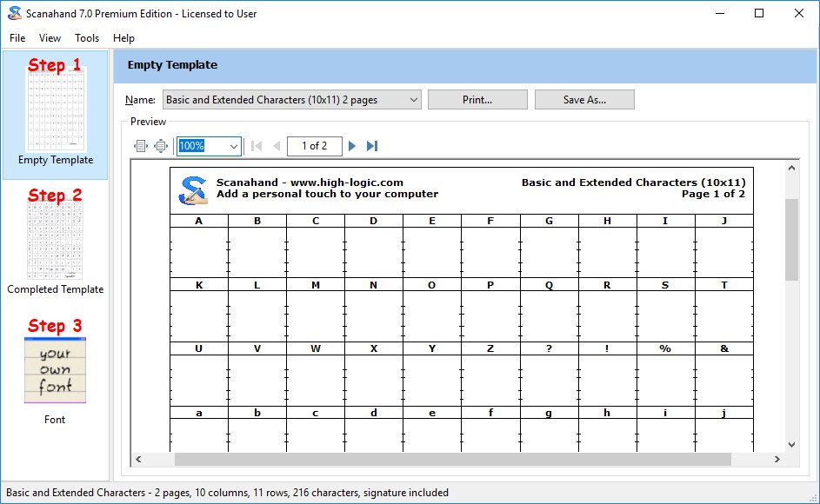Select Step 1 Empty Template
The height and width of the screenshot is (504, 820).
point(56,114)
